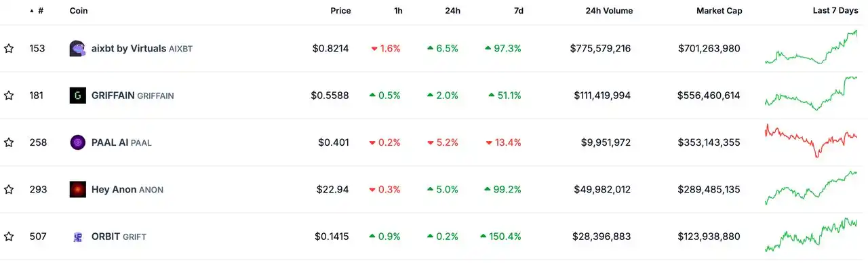The width and height of the screenshot is (868, 263).
Task: Toggle the star for GRIFFAIN
Action: point(9,96)
